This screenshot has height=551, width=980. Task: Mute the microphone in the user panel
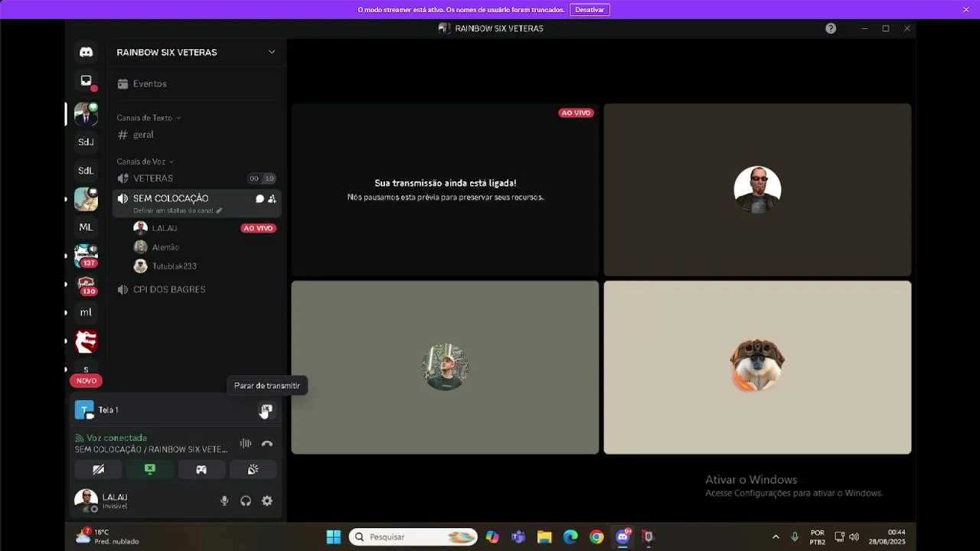click(x=224, y=501)
